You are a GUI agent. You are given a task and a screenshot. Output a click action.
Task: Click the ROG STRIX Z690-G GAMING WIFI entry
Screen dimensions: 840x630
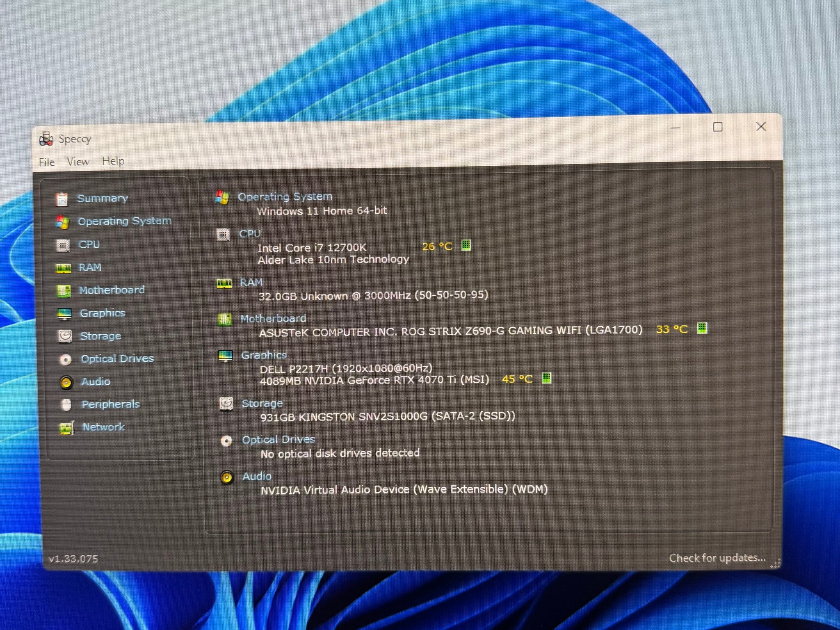click(451, 331)
